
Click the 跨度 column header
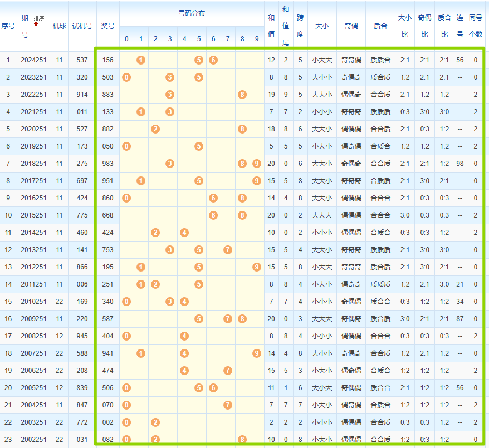pos(300,26)
